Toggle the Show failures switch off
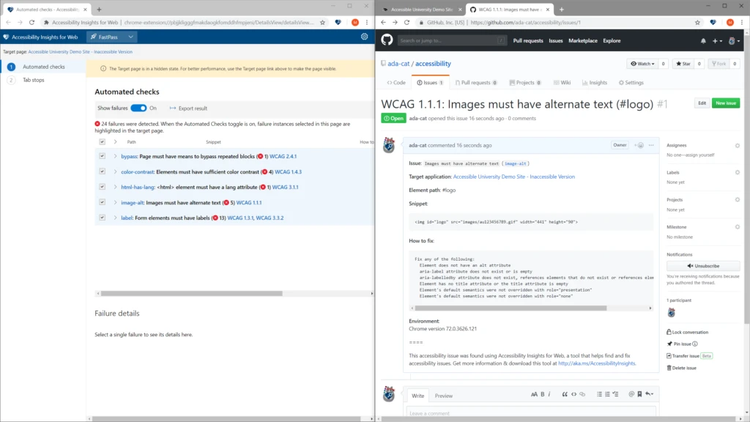Viewport: 750px width, 422px height. 139,108
